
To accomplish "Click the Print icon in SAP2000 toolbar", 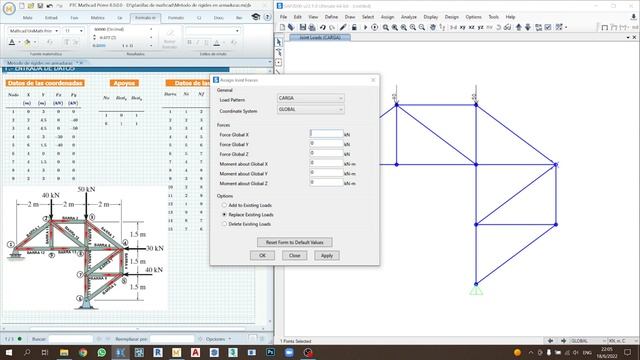I will click(x=312, y=27).
